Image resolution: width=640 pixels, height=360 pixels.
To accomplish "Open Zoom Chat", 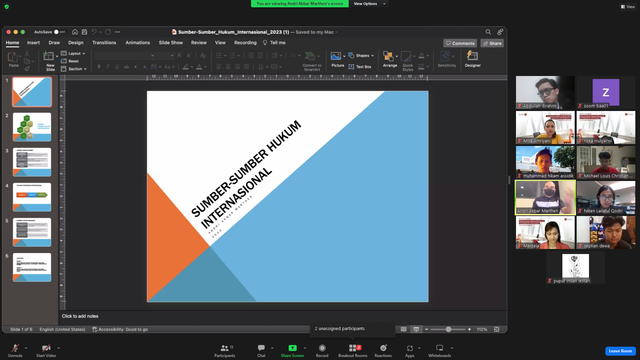I will click(x=261, y=351).
